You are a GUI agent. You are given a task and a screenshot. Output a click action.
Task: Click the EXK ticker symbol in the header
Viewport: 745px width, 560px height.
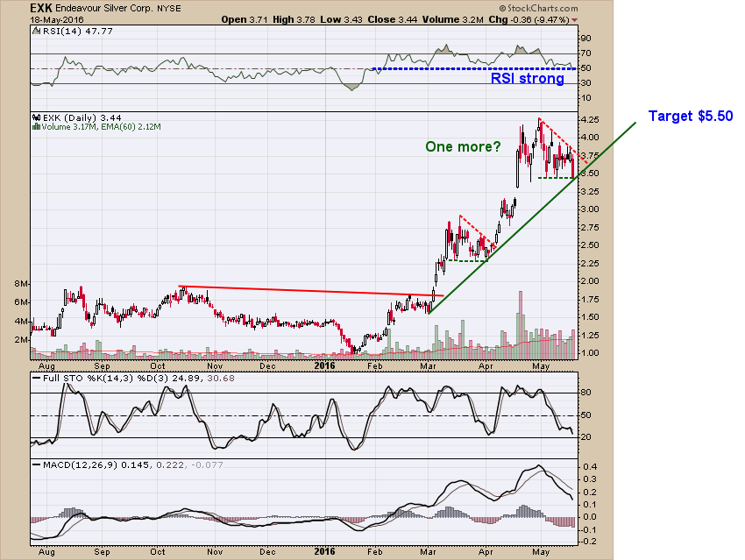pos(41,8)
